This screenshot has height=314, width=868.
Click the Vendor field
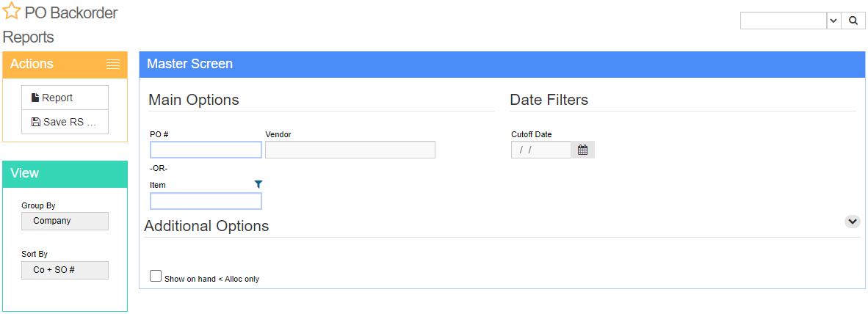coord(350,150)
